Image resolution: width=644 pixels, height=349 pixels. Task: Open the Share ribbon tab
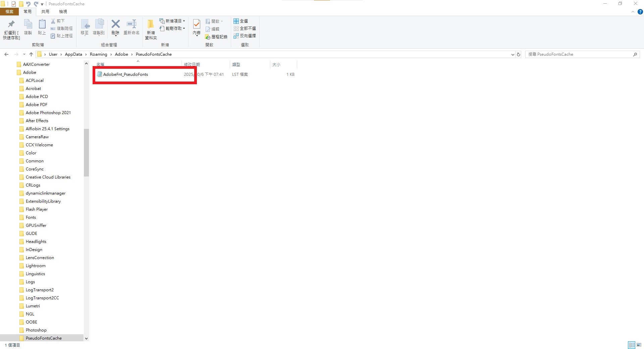click(x=45, y=12)
